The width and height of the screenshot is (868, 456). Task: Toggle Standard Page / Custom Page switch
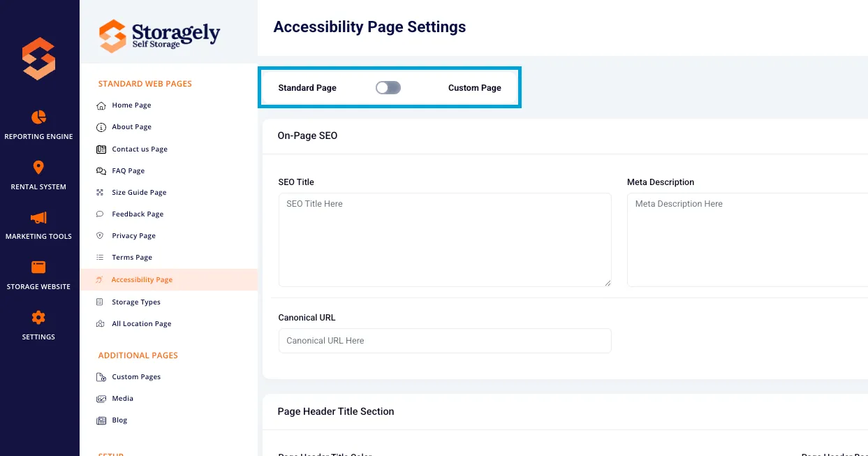388,87
